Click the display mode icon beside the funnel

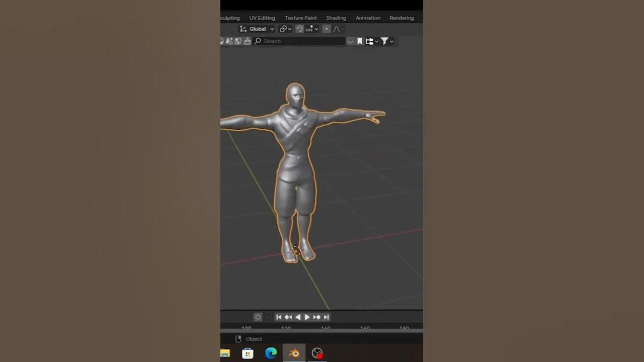click(x=370, y=41)
